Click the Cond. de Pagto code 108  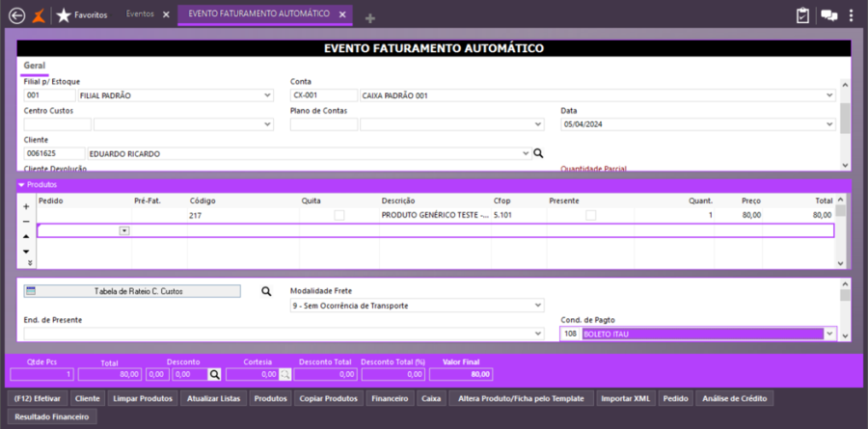[571, 334]
